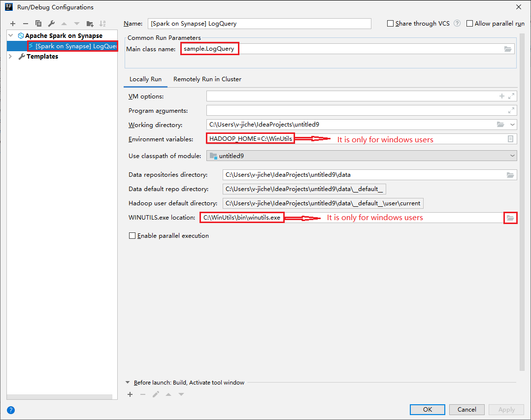Click Apply button
Screen dimensions: 531x420
pos(506,410)
